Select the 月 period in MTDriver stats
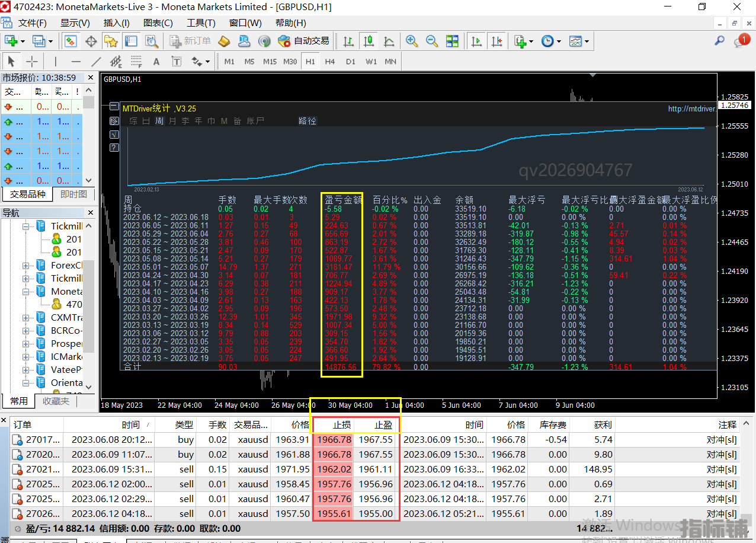Screen dimensions: 756x543 click(x=172, y=121)
